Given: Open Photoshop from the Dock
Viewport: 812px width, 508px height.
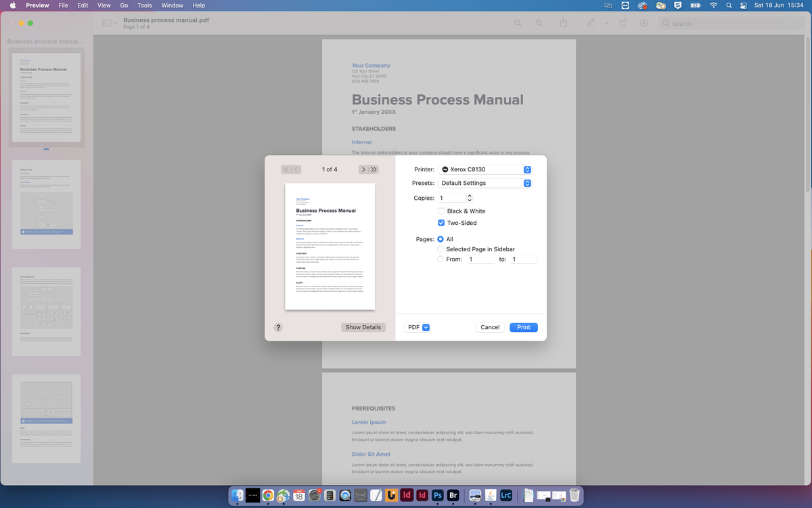Looking at the screenshot, I should click(x=438, y=495).
